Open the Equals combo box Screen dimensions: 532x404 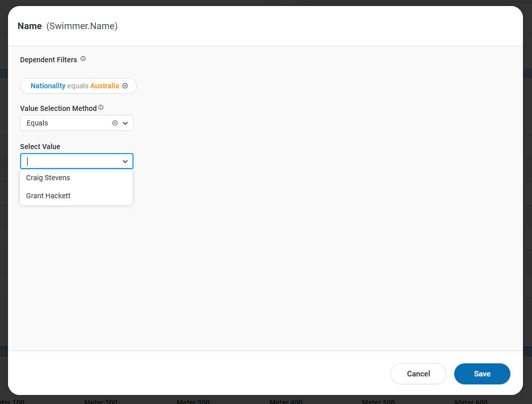[65, 123]
